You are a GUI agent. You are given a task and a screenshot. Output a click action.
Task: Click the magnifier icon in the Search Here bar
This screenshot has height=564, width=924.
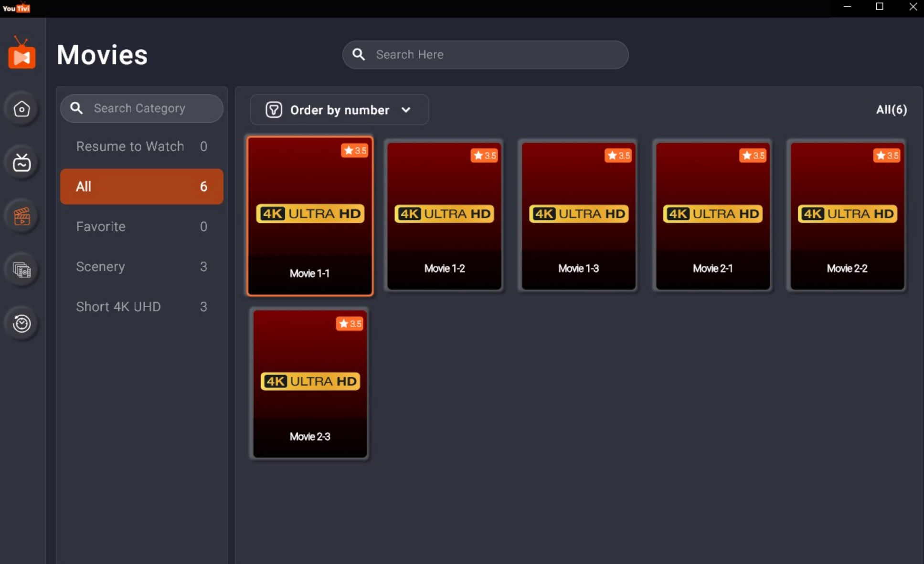(359, 54)
